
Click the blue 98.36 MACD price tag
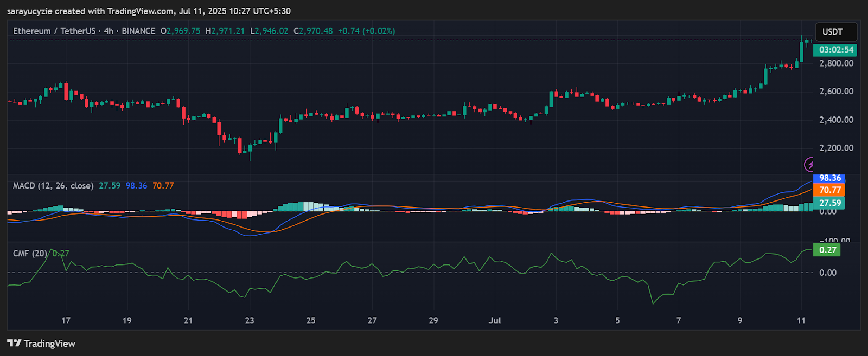tap(829, 178)
